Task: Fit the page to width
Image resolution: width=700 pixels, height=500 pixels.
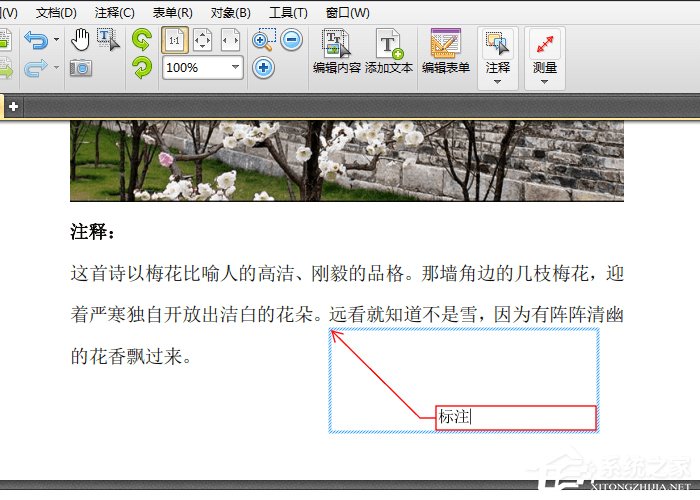Action: (231, 40)
